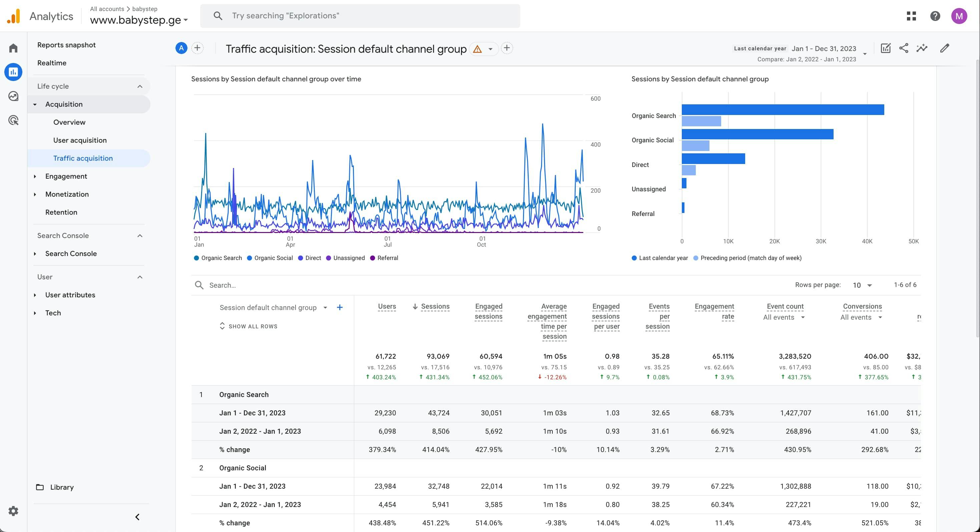This screenshot has height=532, width=980.
Task: Click the Customize report pencil icon
Action: (944, 48)
